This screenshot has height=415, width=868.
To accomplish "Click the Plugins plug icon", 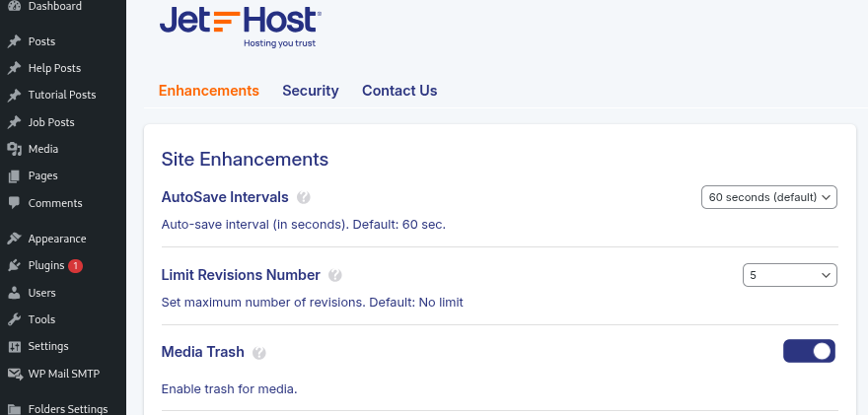I will coord(15,265).
